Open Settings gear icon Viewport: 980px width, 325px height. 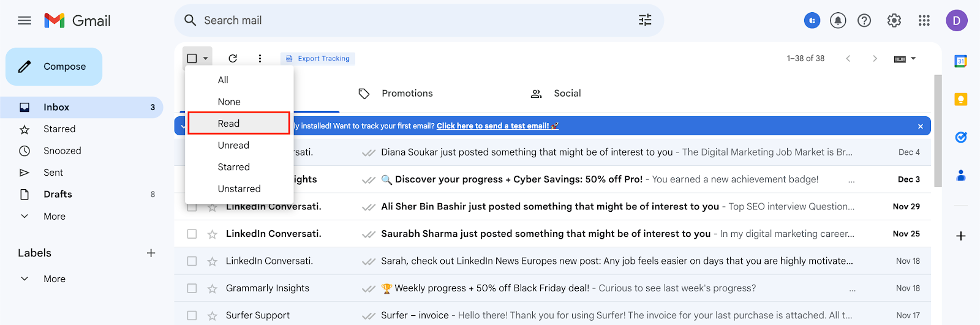click(x=894, y=21)
